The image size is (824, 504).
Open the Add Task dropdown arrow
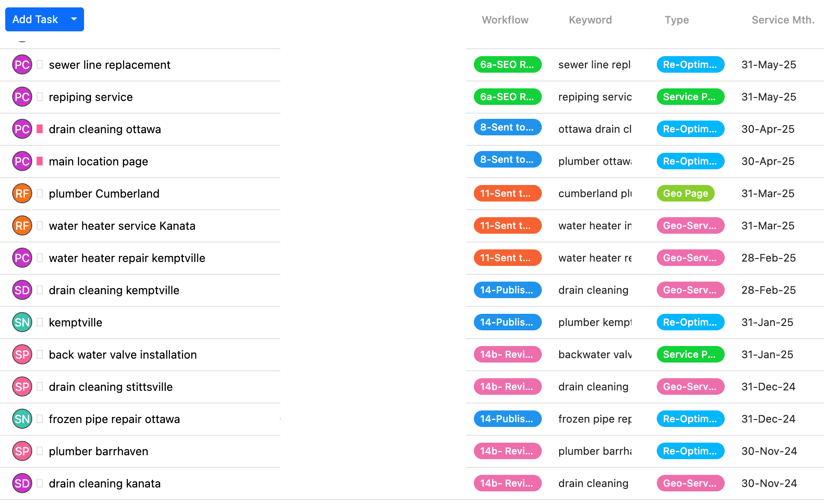pos(74,19)
